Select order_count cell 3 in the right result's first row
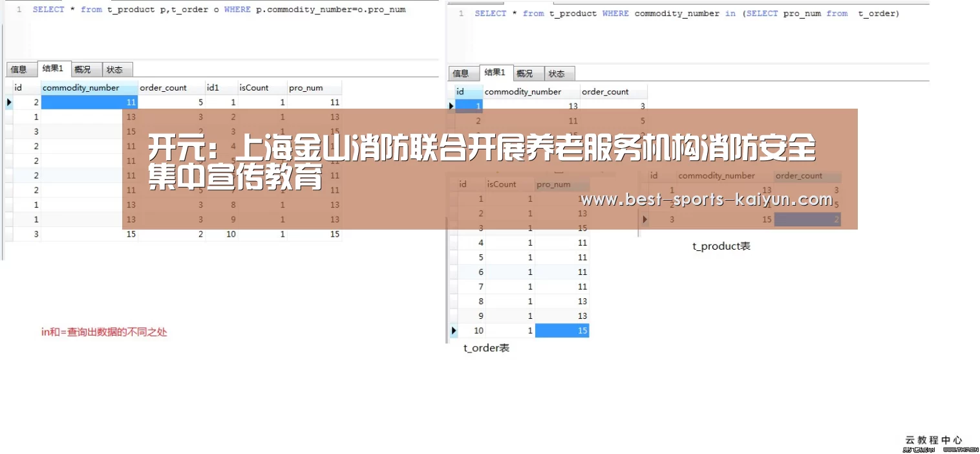The width and height of the screenshot is (980, 454). pyautogui.click(x=613, y=105)
